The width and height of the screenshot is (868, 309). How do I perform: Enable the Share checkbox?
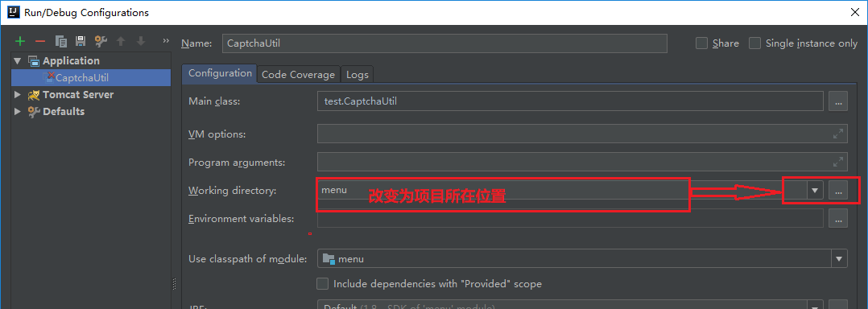point(701,43)
